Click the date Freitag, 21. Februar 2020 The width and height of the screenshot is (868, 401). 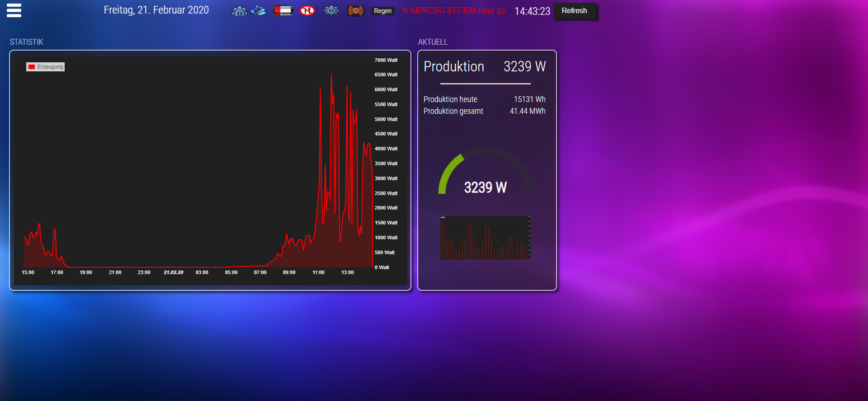pyautogui.click(x=156, y=10)
